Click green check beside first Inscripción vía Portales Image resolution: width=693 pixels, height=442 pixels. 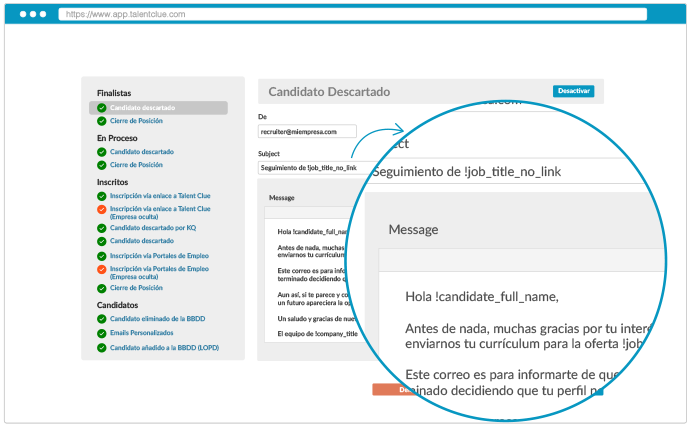(102, 256)
